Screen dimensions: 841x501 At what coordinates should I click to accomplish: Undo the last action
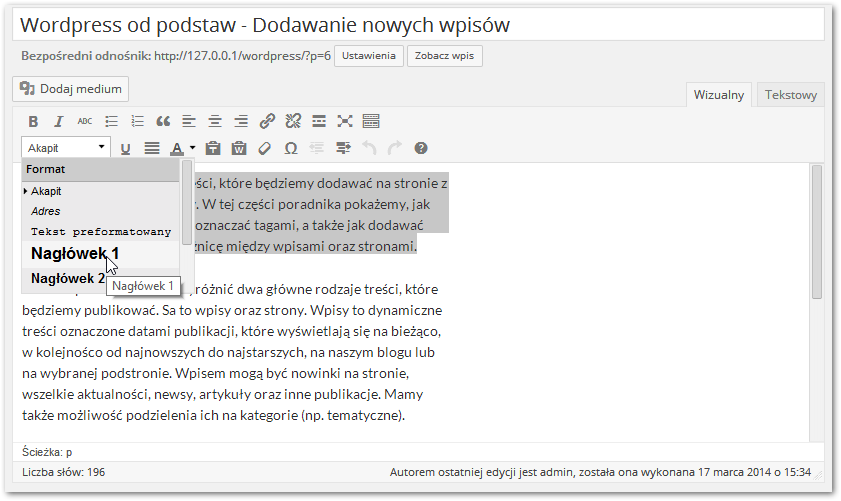click(x=369, y=149)
